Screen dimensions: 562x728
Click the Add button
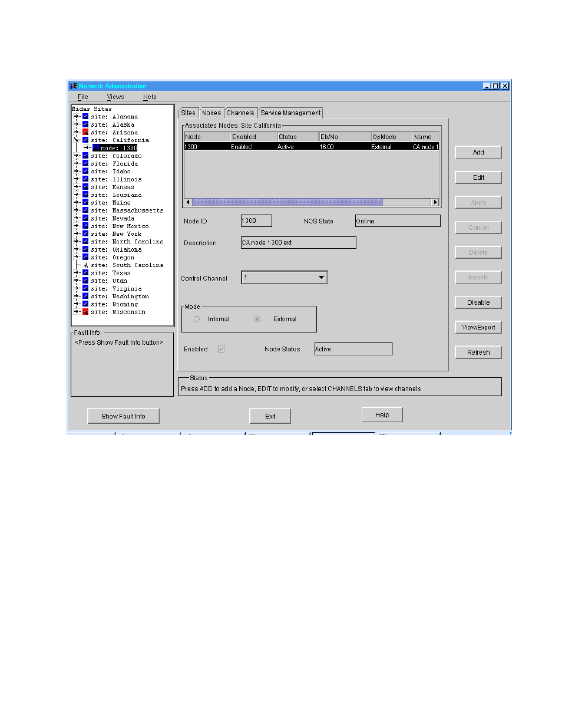pos(478,152)
